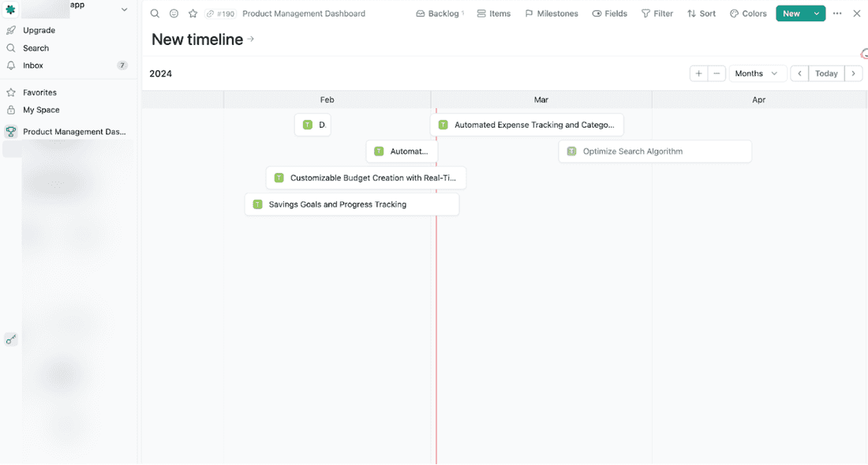Star this dashboard as favorite
The image size is (868, 465).
coord(193,13)
